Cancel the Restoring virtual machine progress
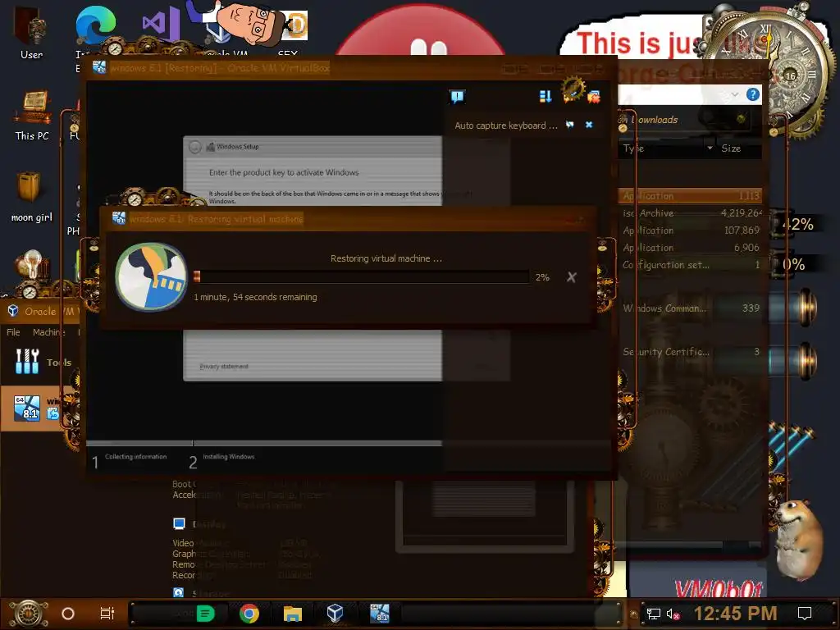Viewport: 840px width, 630px height. click(572, 277)
